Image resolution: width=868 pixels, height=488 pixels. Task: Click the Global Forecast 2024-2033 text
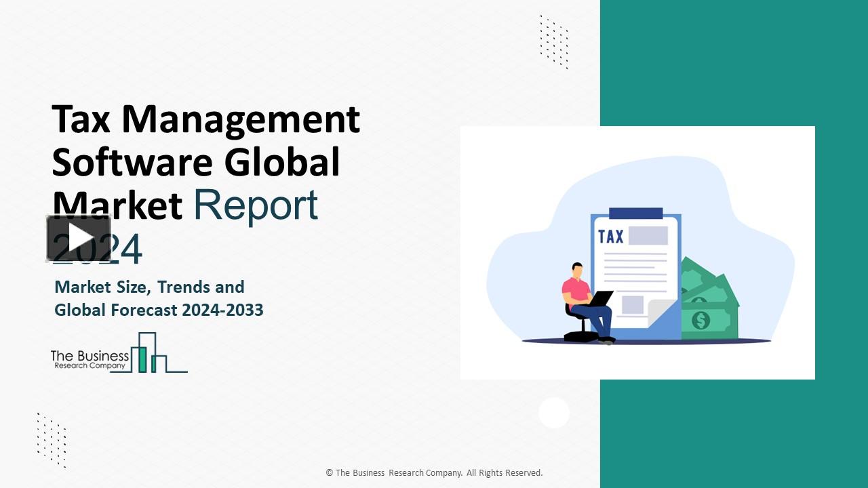tap(159, 310)
